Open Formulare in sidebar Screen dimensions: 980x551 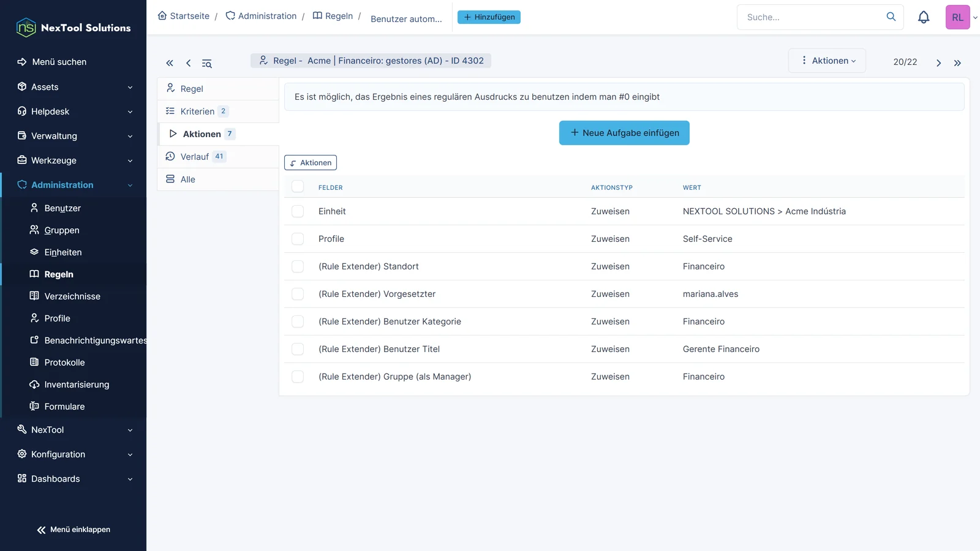pos(64,407)
